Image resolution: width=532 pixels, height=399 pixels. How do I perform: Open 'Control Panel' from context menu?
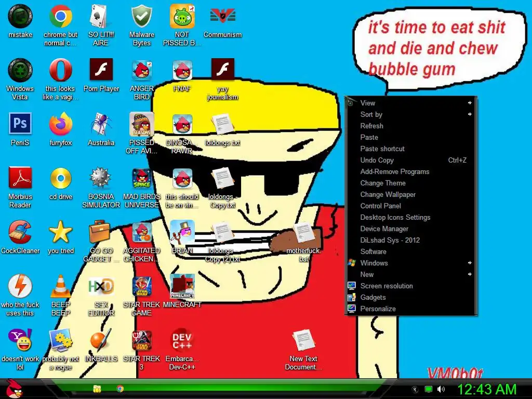click(411, 206)
